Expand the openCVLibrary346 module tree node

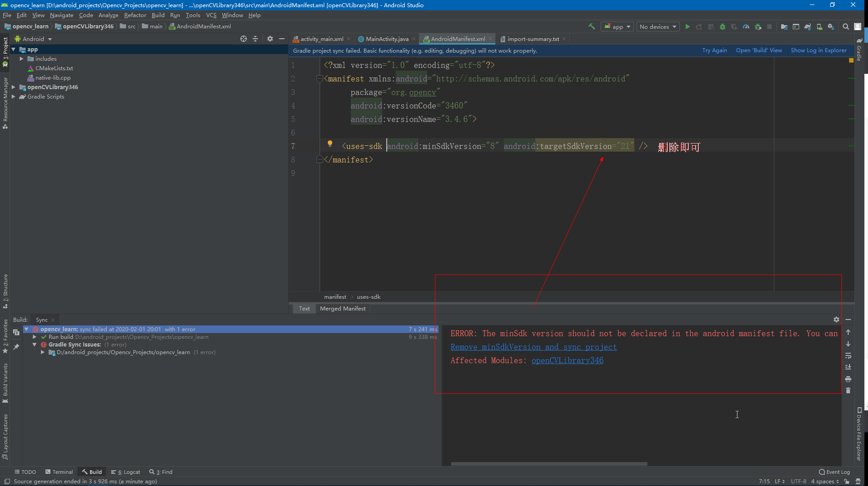[x=14, y=87]
